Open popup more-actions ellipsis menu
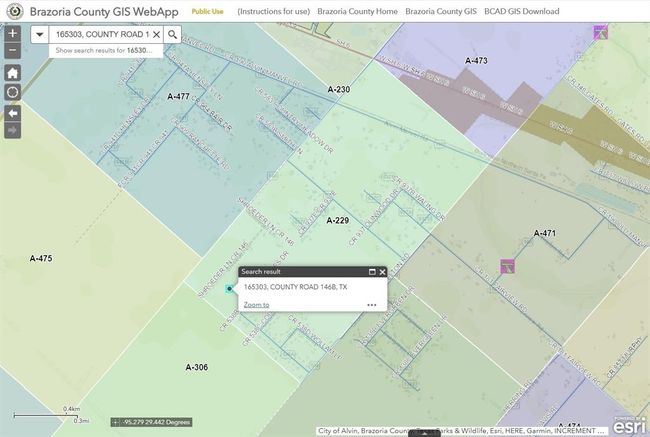 [x=372, y=305]
